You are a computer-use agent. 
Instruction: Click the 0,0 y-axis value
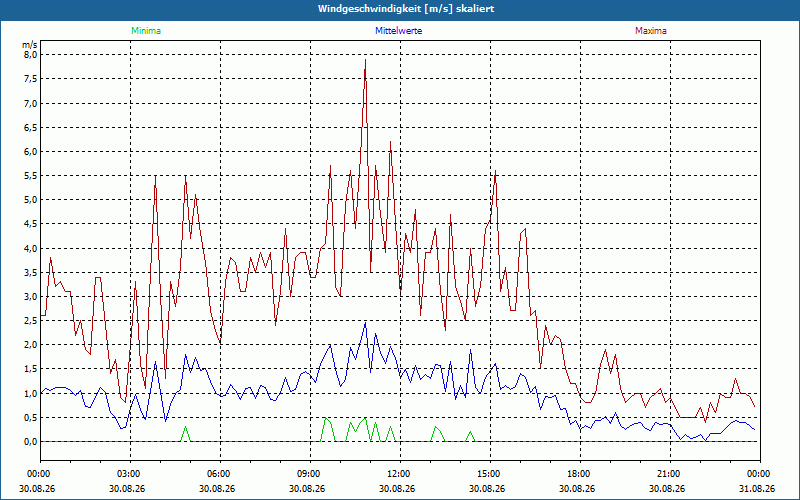[x=31, y=442]
